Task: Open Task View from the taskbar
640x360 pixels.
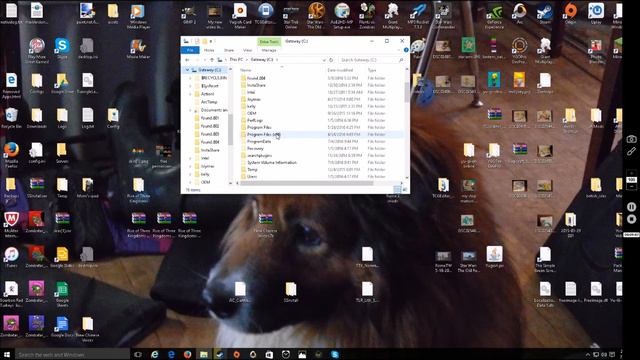Action: click(138, 355)
